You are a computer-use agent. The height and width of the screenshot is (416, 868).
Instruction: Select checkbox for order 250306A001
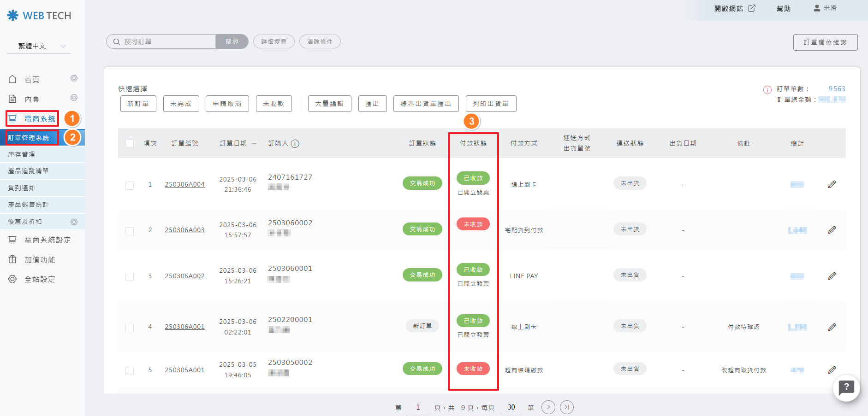coord(130,328)
